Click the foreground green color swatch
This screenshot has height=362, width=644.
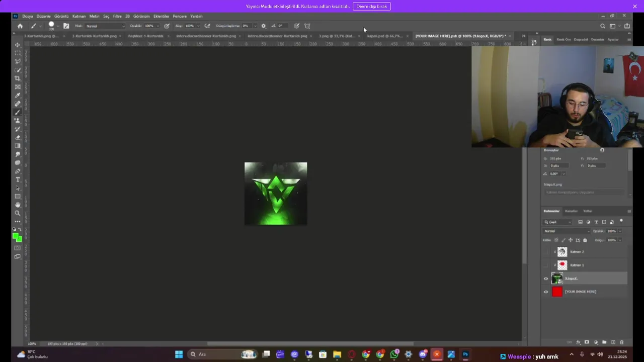pyautogui.click(x=16, y=236)
